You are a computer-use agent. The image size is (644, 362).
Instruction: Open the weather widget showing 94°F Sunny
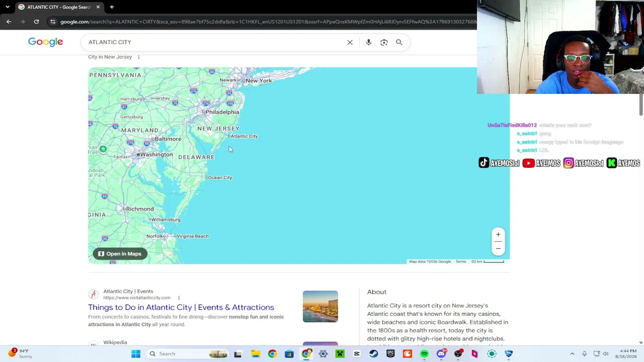20,353
